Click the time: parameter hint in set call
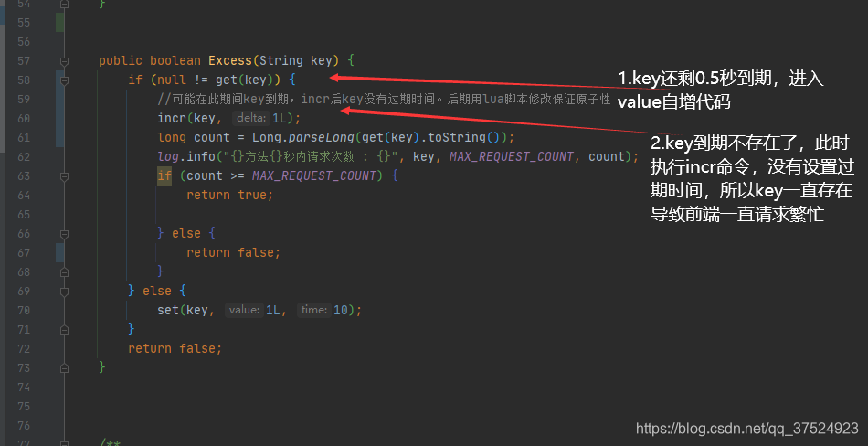The height and width of the screenshot is (446, 868). coord(314,310)
